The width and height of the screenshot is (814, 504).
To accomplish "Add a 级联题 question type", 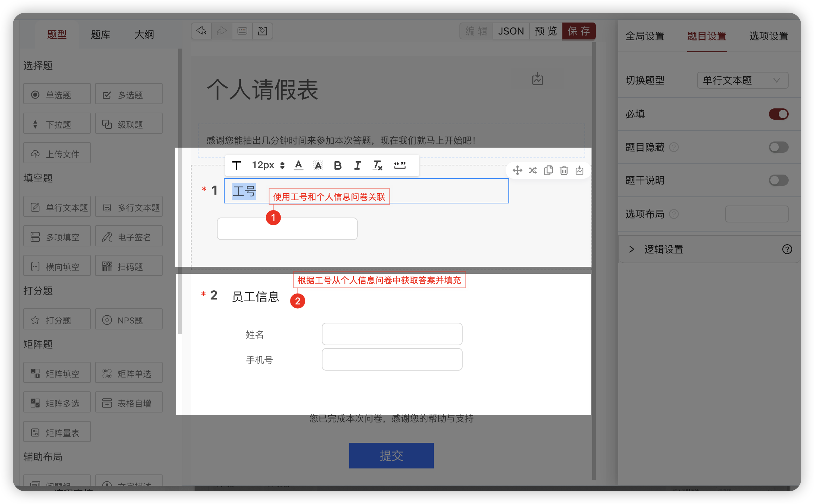I will tap(129, 124).
